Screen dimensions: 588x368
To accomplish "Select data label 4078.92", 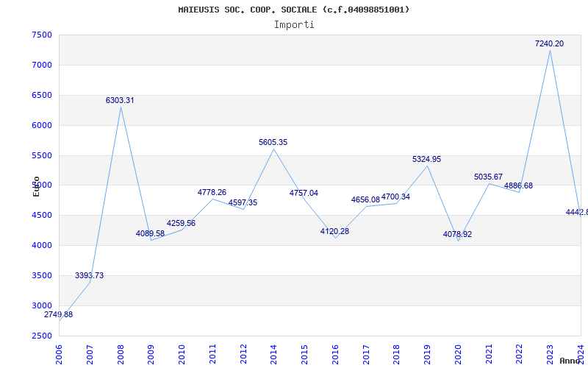I will pos(457,234).
